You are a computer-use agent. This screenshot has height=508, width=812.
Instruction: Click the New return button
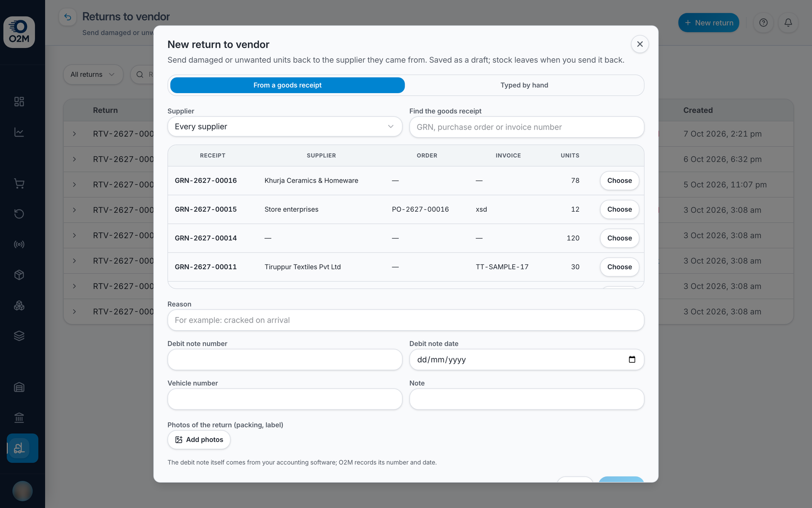click(709, 22)
